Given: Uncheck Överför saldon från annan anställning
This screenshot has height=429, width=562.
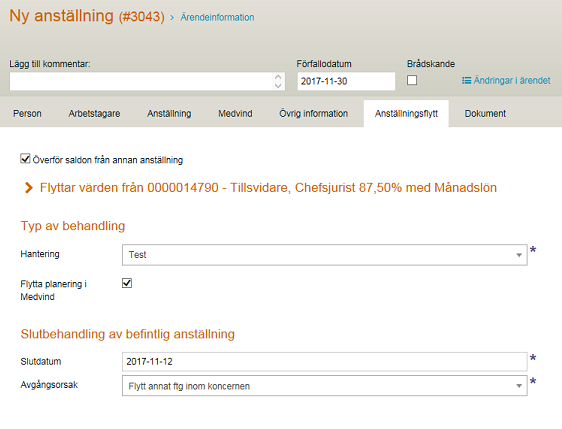Looking at the screenshot, I should pyautogui.click(x=25, y=158).
